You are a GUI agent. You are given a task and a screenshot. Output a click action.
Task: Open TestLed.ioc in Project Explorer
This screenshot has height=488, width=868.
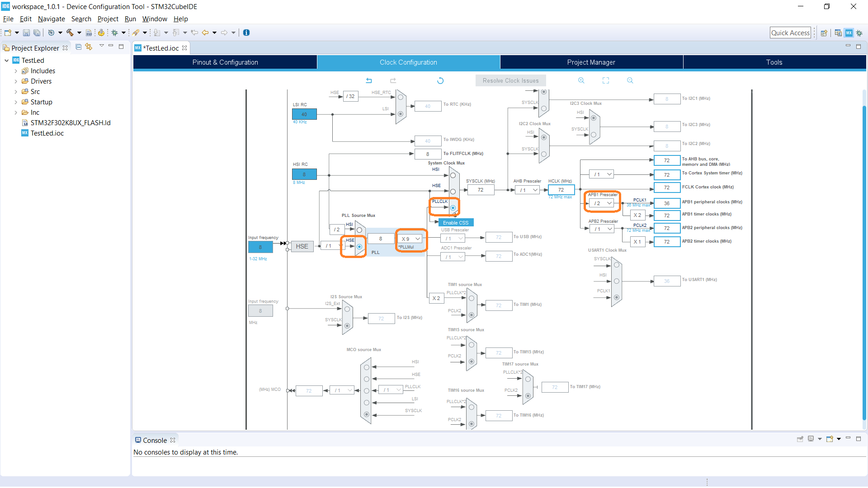47,133
